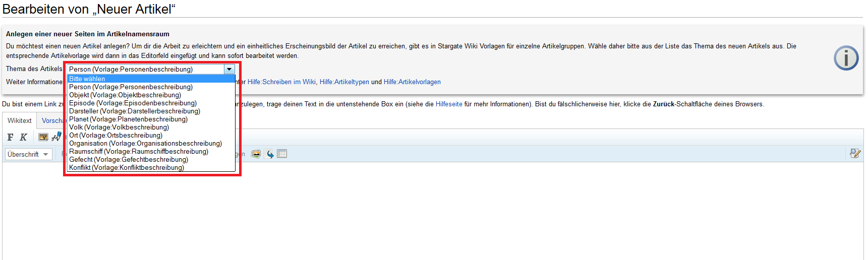868x260 pixels.
Task: Open the Überschrift heading dropdown
Action: point(28,154)
